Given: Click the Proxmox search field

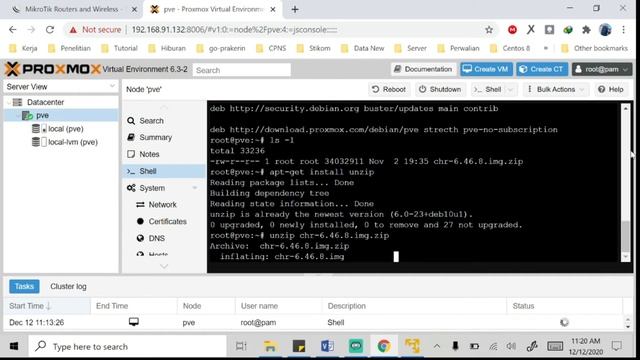Looking at the screenshot, I should [x=242, y=70].
